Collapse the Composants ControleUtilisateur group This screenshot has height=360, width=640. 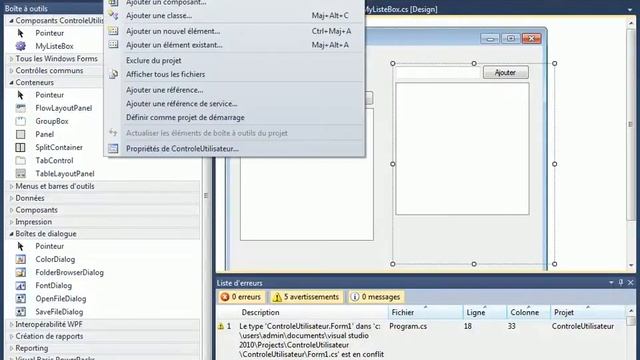11,20
